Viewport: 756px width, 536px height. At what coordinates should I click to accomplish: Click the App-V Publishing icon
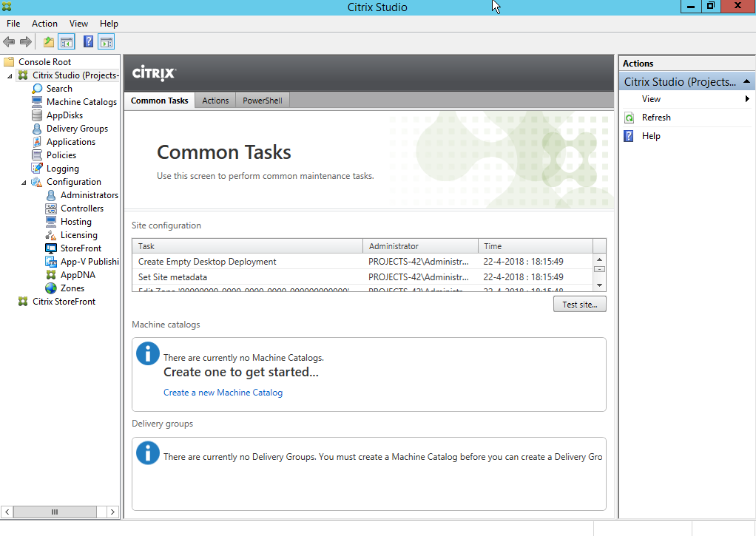[50, 262]
